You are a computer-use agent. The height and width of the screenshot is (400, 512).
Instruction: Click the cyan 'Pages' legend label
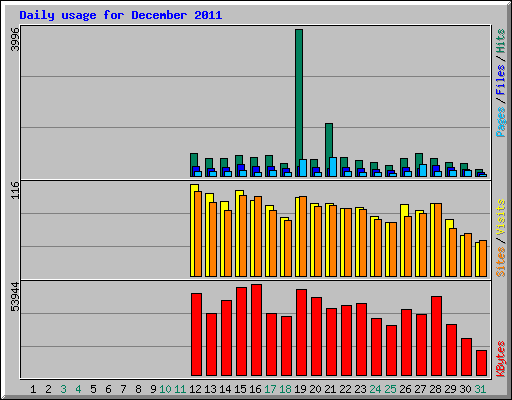[501, 122]
